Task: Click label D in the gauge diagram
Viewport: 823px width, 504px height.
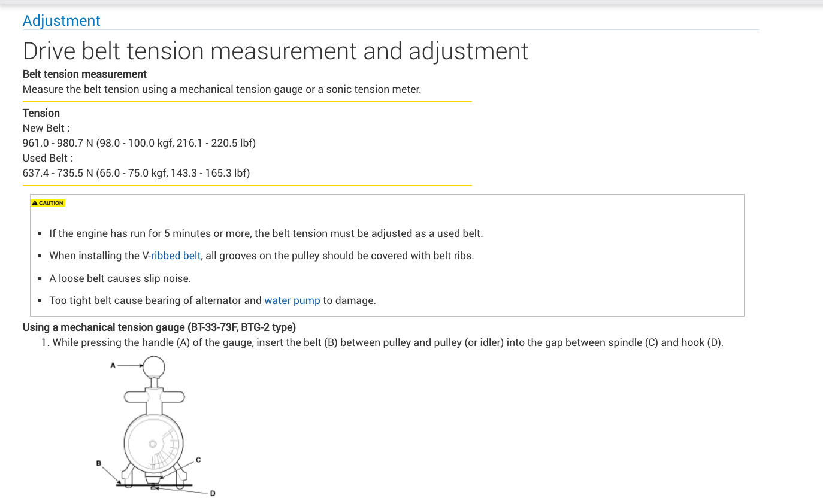Action: [x=213, y=493]
